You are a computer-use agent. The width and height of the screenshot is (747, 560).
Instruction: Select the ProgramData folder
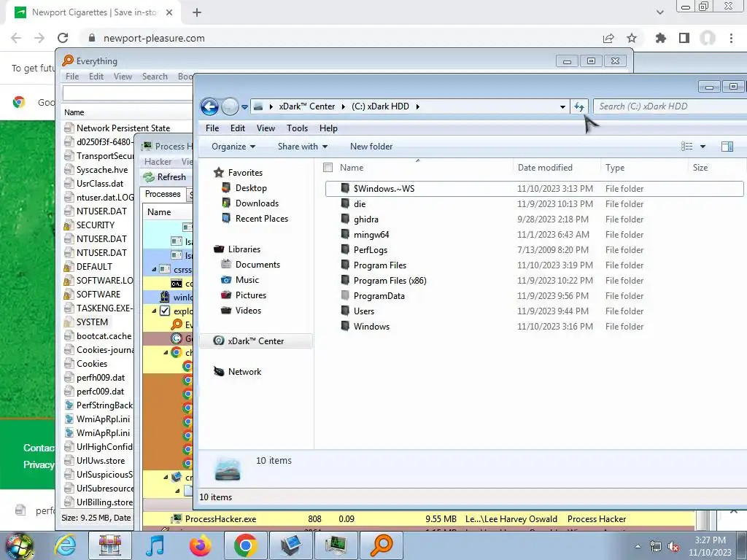pyautogui.click(x=379, y=296)
